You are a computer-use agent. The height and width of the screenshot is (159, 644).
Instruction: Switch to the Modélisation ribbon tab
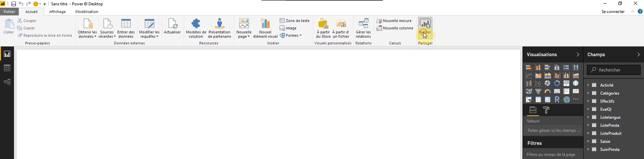(87, 11)
